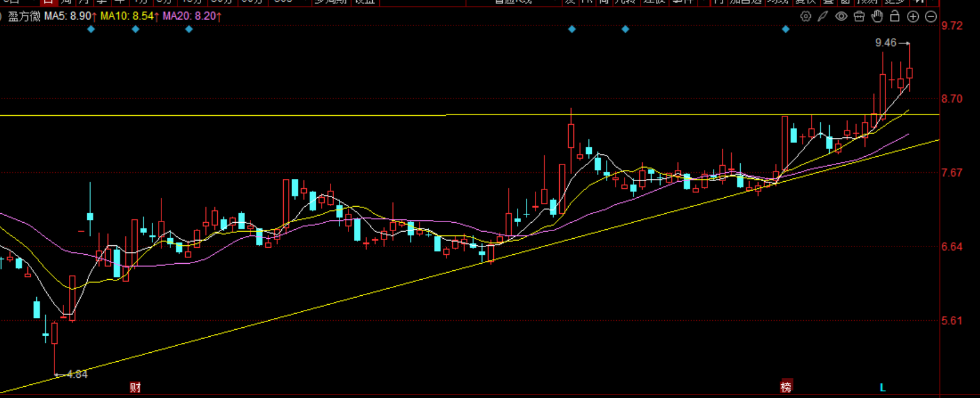Toggle the eye visibility icon
This screenshot has width=980, height=398.
[841, 17]
